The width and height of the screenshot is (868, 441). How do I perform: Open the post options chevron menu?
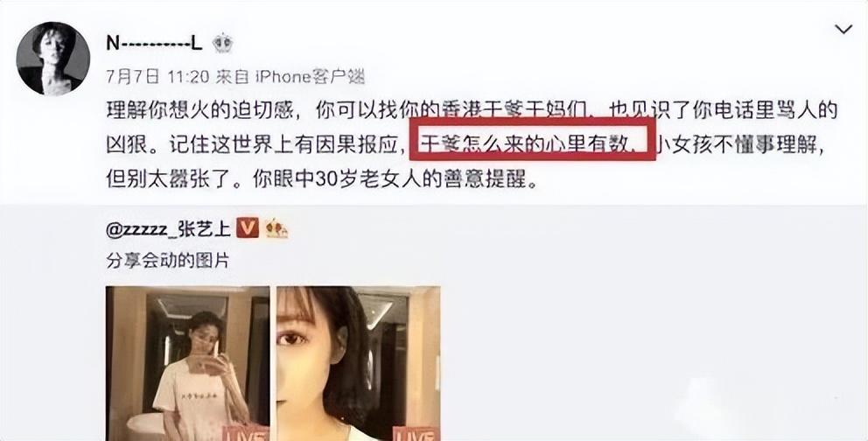pos(843,30)
